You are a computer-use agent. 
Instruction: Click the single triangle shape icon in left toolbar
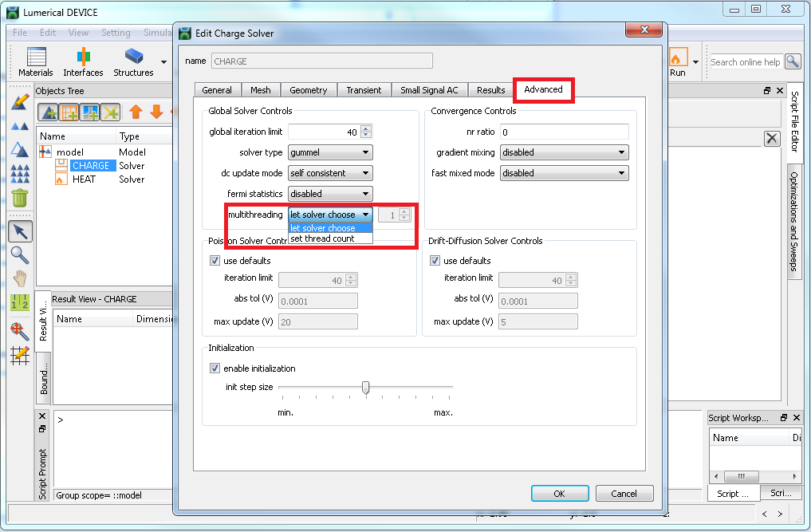20,150
